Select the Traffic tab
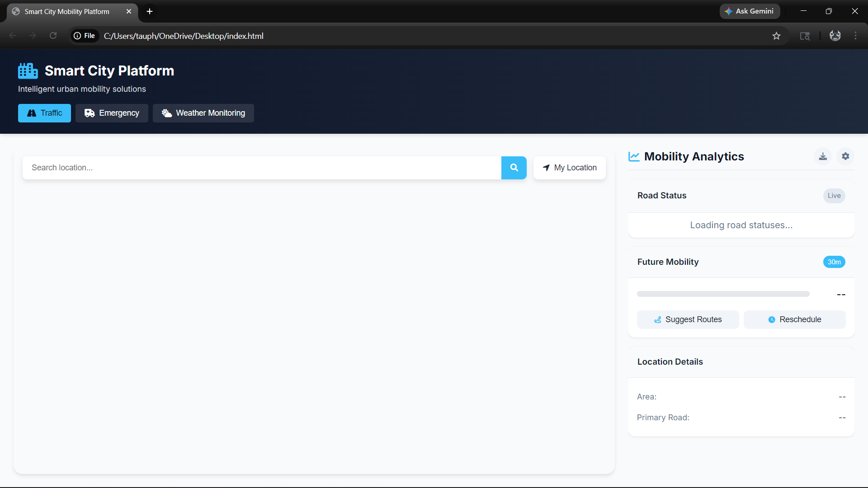Viewport: 868px width, 488px height. pyautogui.click(x=44, y=113)
